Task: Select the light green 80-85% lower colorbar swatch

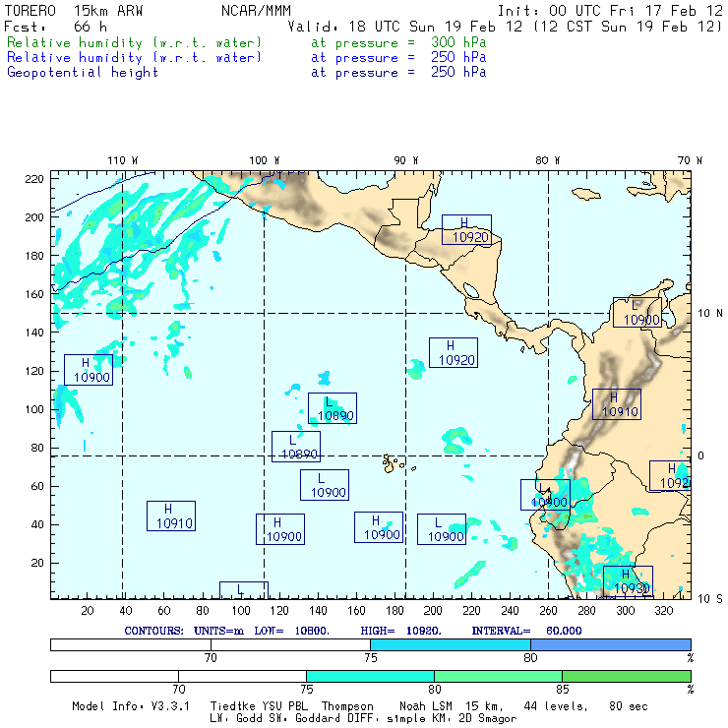Action: point(498,677)
